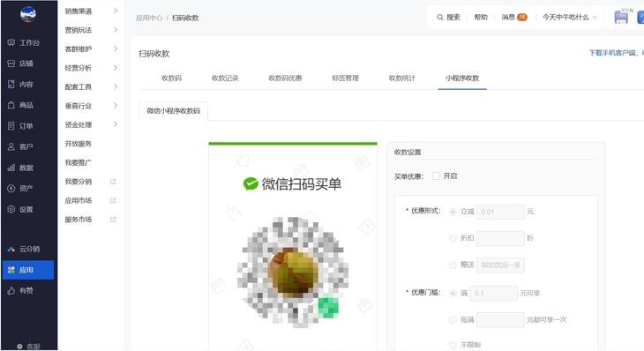
Task: Open the 消息 messages link
Action: (508, 18)
